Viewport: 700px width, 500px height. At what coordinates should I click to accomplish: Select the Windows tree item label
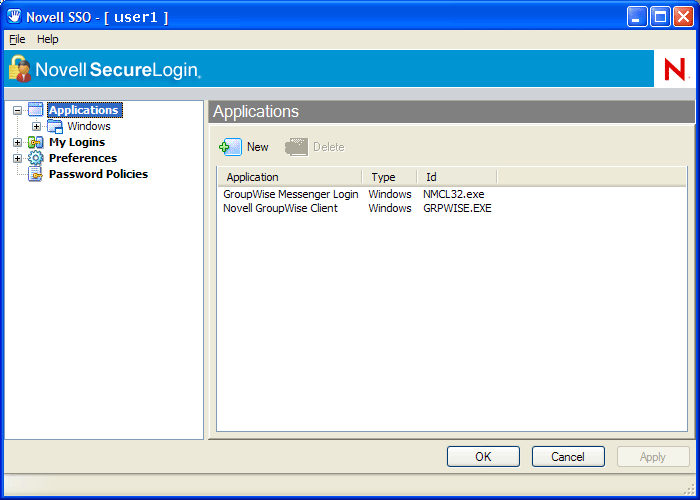(x=89, y=126)
